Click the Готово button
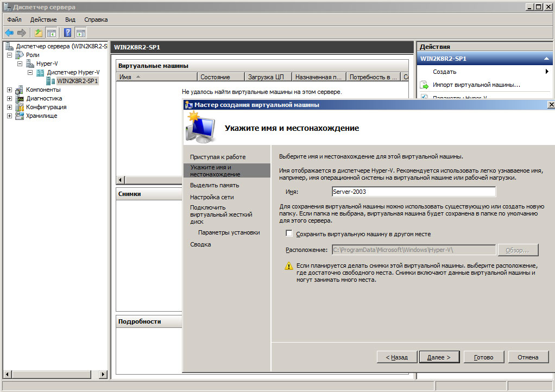This screenshot has height=392, width=555. click(x=483, y=357)
